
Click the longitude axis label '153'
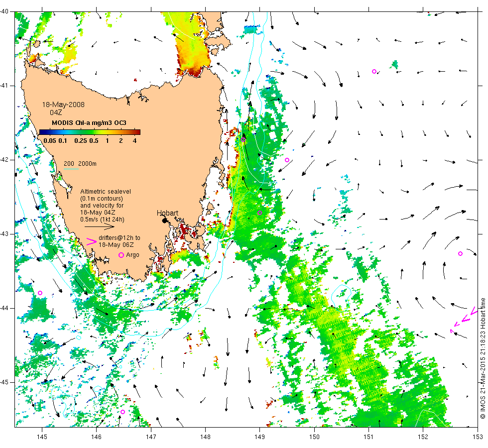478,437
